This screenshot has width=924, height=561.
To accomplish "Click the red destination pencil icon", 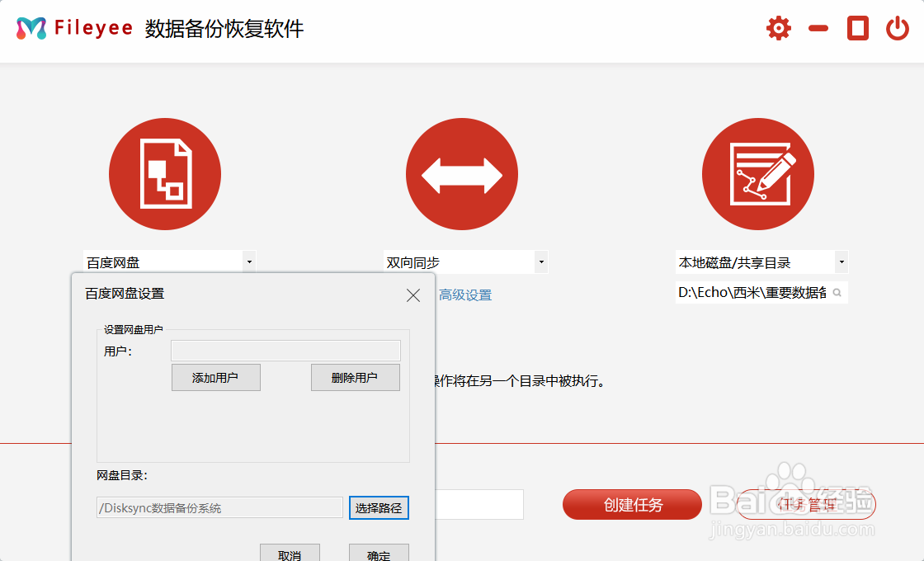I will point(757,173).
